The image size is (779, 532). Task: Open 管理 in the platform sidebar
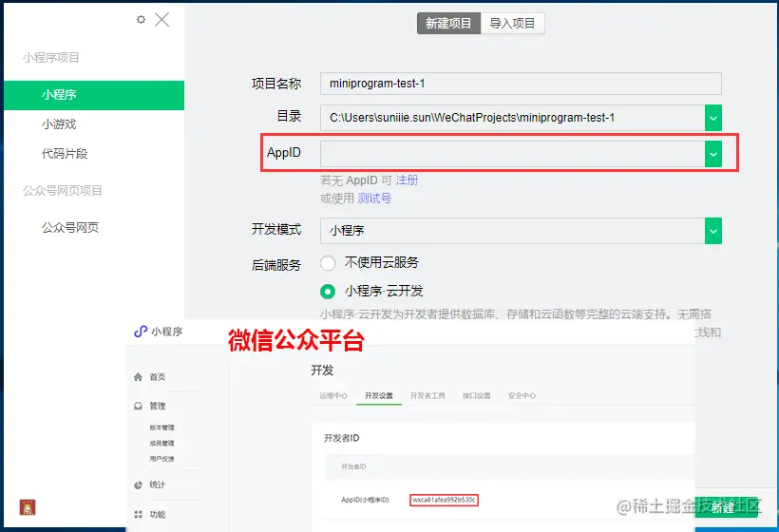(x=158, y=406)
